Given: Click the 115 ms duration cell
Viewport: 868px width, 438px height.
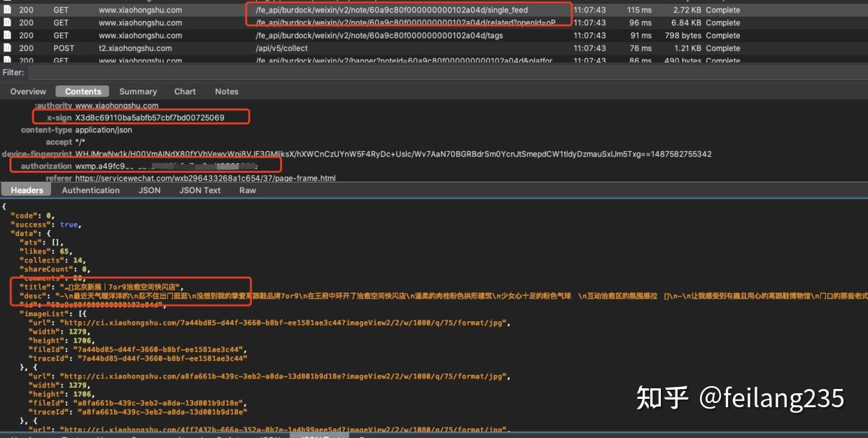Looking at the screenshot, I should 639,10.
